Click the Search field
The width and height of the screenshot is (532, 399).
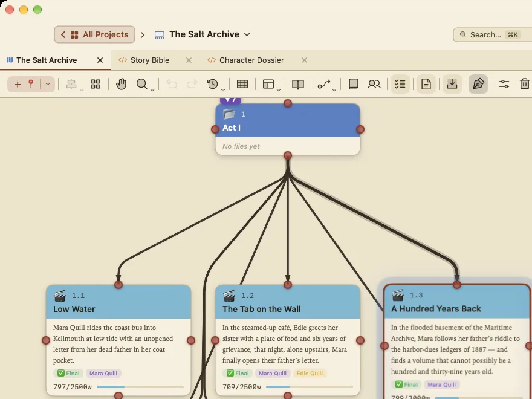492,34
